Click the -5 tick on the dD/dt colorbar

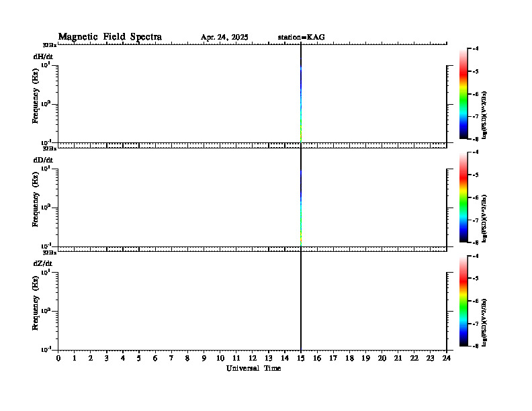coord(476,175)
